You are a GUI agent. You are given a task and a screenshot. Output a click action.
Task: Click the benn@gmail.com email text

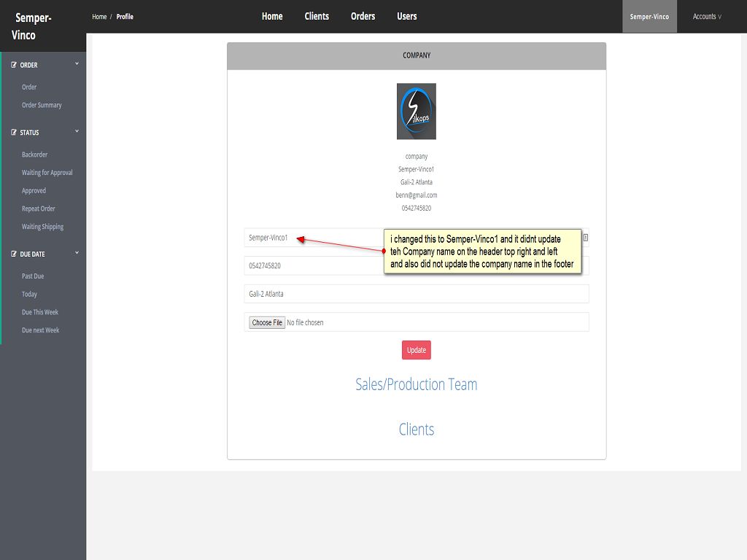[x=417, y=195]
